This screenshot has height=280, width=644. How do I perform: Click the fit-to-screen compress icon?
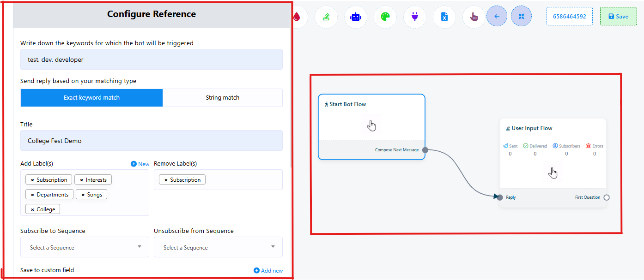click(521, 17)
